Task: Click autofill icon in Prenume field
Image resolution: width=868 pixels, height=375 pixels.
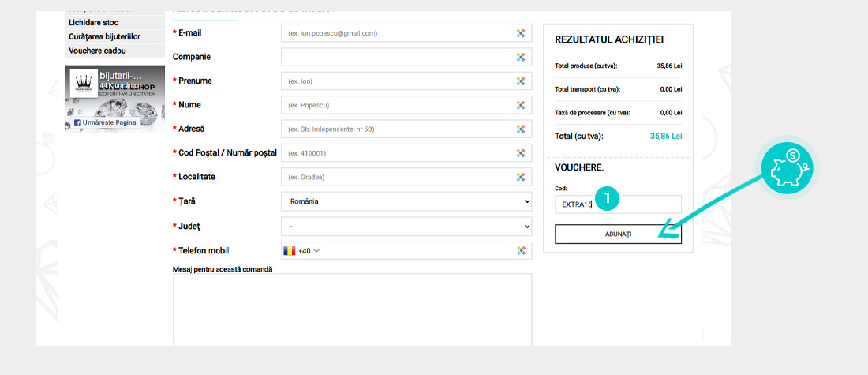Action: pyautogui.click(x=521, y=81)
